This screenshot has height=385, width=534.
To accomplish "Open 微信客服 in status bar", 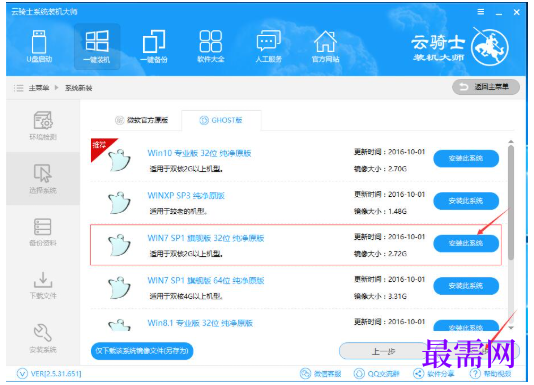I will point(320,374).
